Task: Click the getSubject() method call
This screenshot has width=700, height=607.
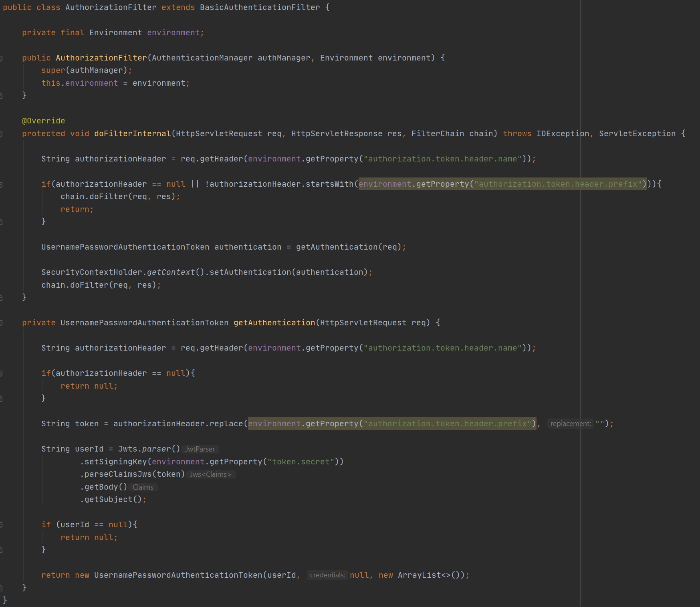Action: point(108,500)
